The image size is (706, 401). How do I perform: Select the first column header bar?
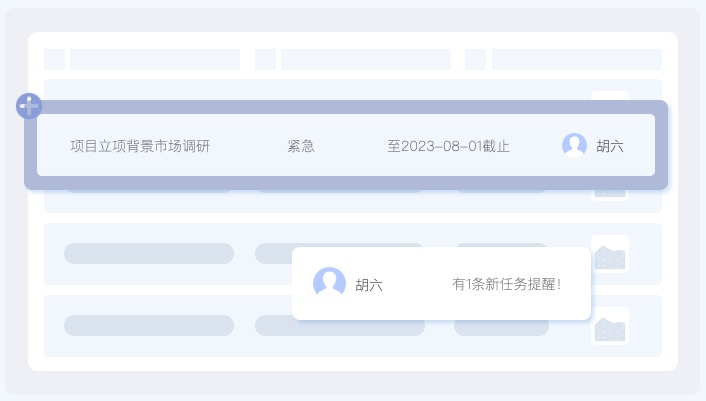coord(155,59)
